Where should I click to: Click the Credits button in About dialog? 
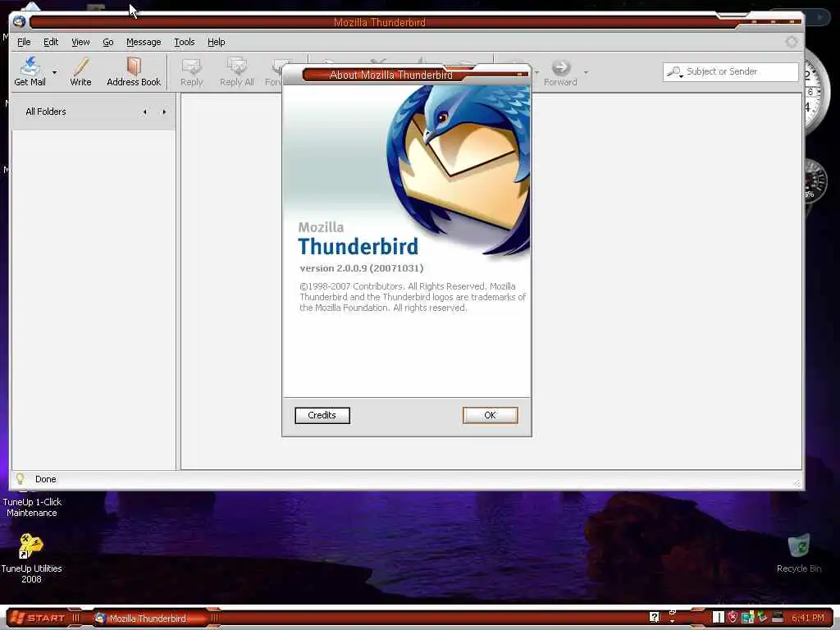[x=322, y=415]
